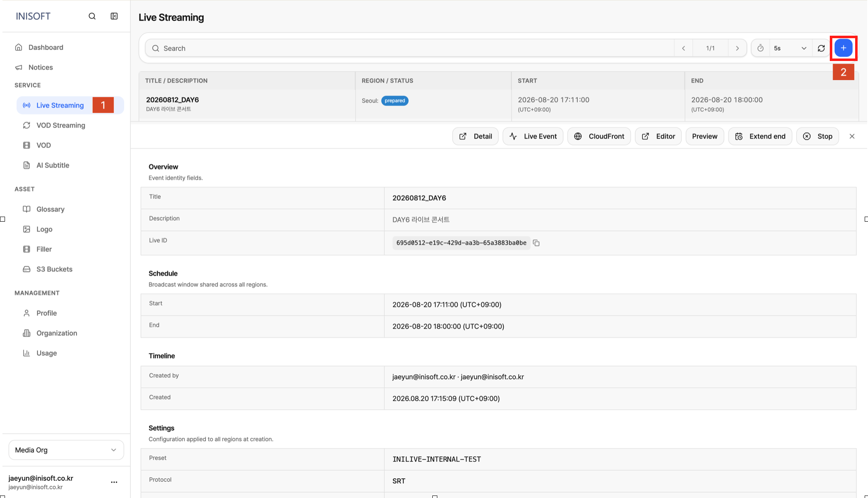The image size is (868, 498).
Task: Click the Preview button
Action: click(704, 136)
